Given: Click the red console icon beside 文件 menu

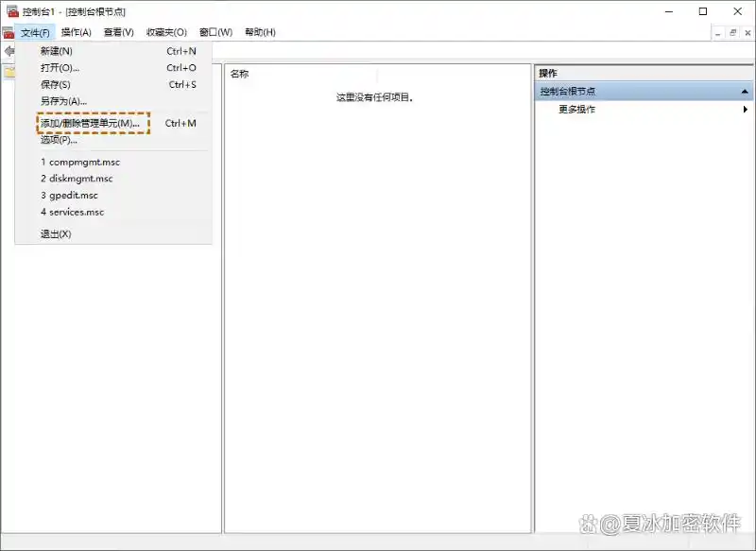Looking at the screenshot, I should [9, 31].
